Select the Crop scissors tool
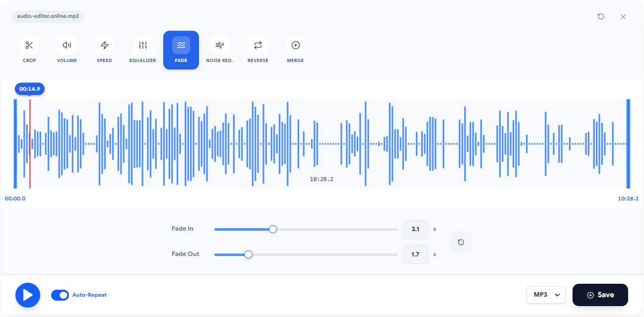This screenshot has width=644, height=317. [29, 50]
